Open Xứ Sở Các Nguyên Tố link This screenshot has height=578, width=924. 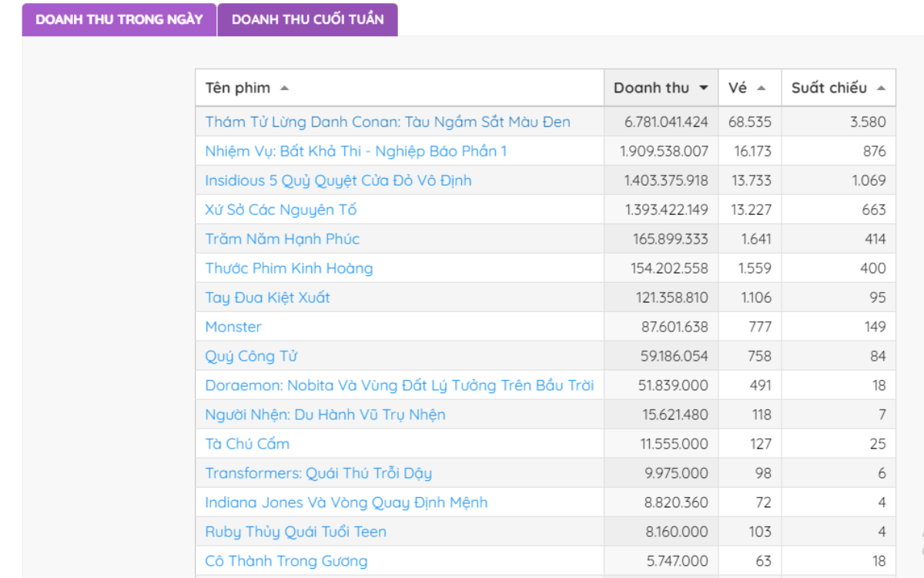pyautogui.click(x=280, y=210)
